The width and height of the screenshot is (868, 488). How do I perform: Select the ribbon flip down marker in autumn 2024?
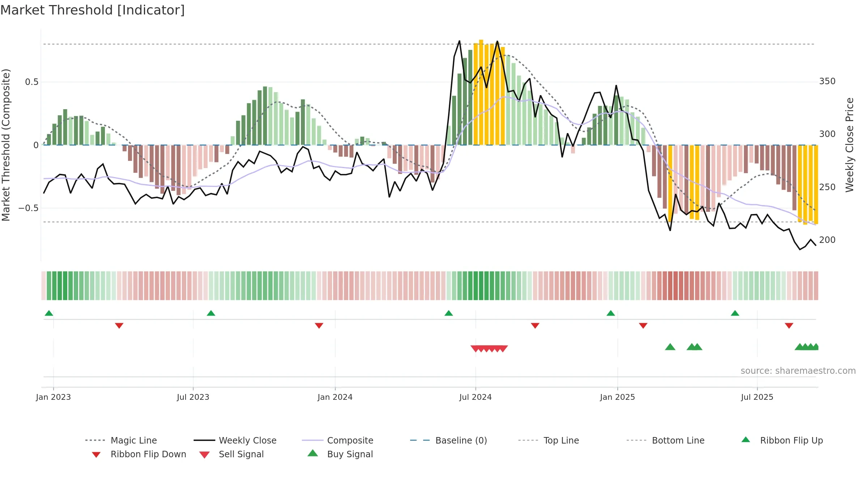click(535, 326)
